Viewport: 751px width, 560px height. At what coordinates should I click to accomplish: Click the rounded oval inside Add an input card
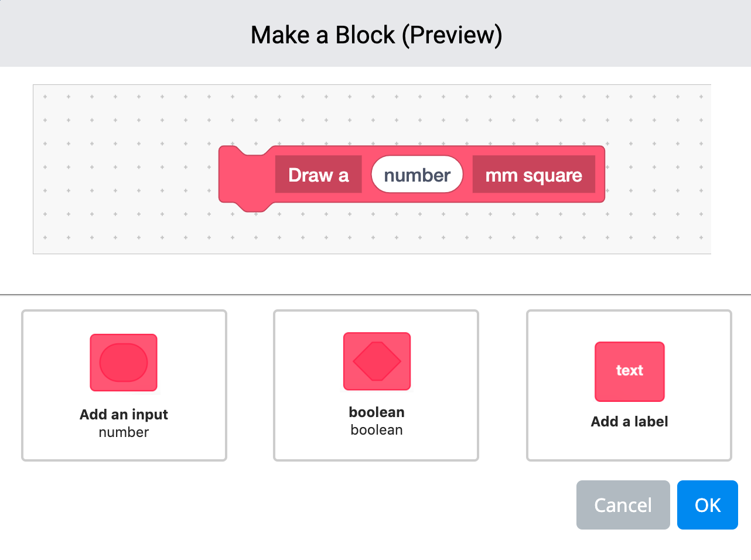(123, 362)
